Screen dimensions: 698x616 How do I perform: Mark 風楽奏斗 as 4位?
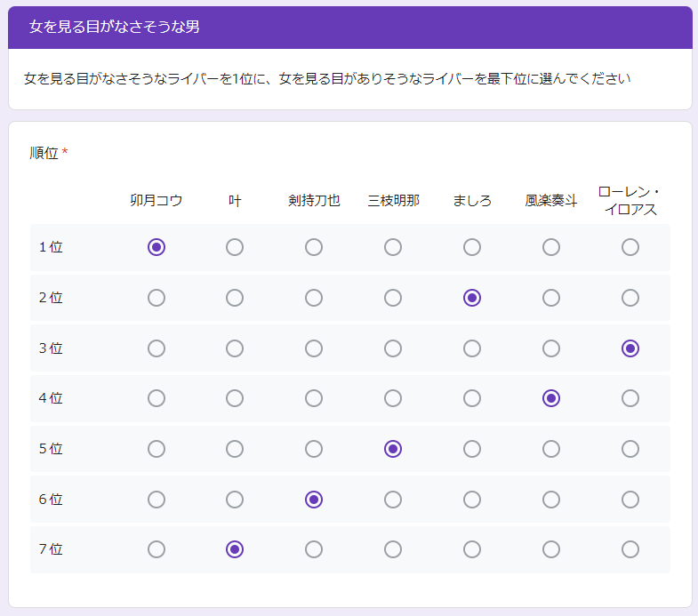pyautogui.click(x=551, y=398)
